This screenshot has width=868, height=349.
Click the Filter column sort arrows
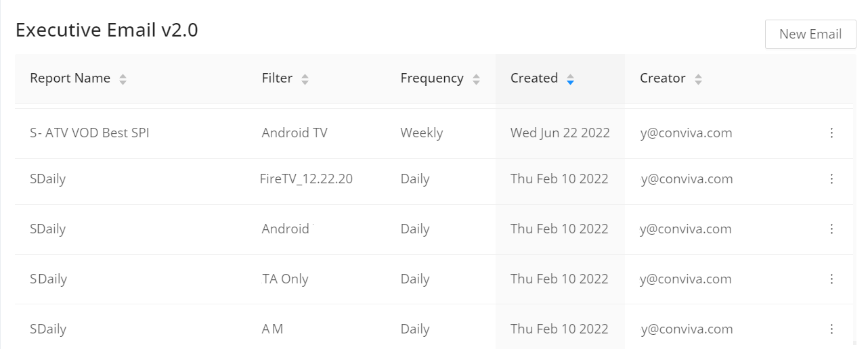pos(305,79)
